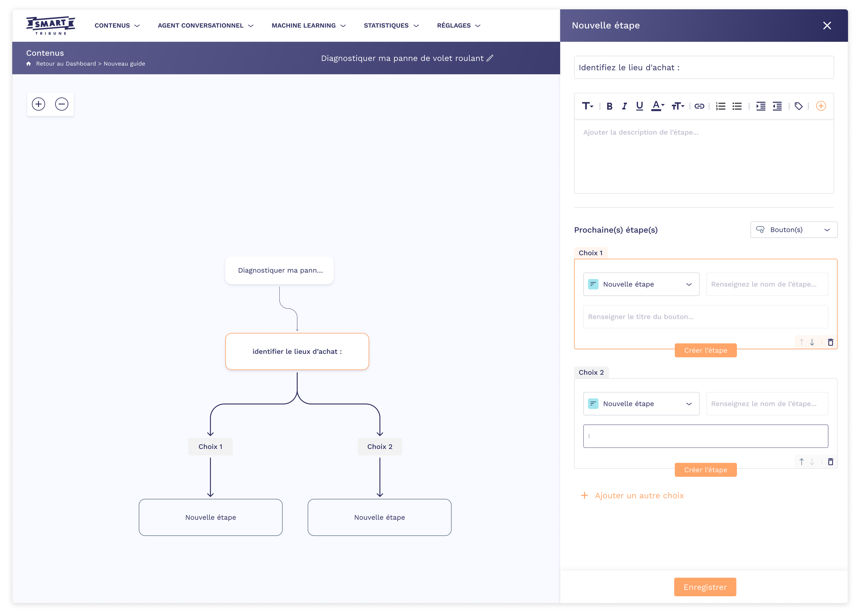Viewport: 862px width, 616px height.
Task: Click the Enregistrer button
Action: click(x=705, y=587)
